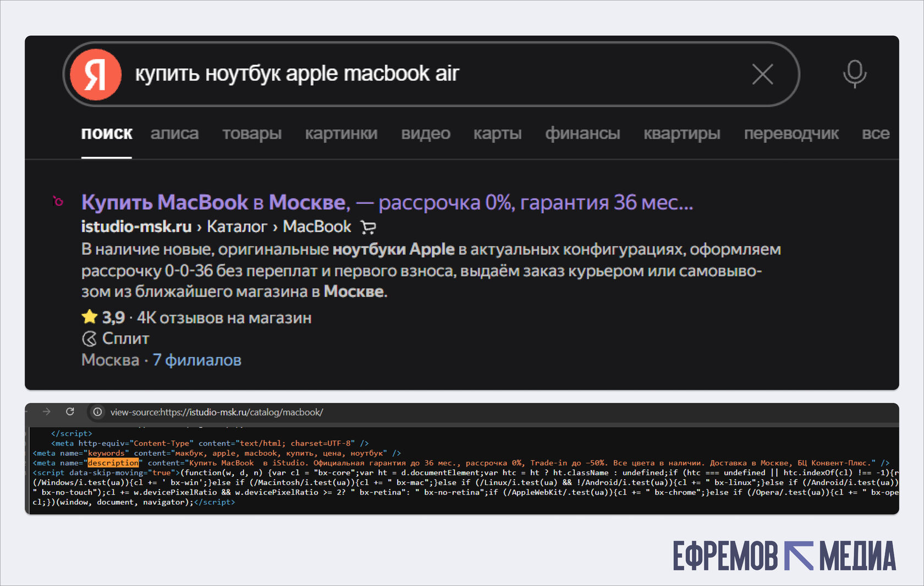Screen dimensions: 924x586
Task: Click the snippet text starting 'В наличие новые'
Action: (431, 270)
